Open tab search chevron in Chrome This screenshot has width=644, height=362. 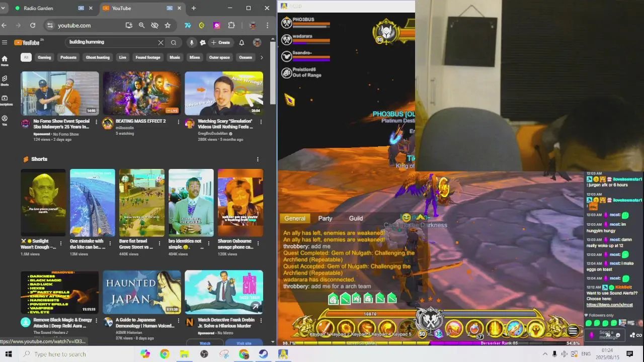(x=3, y=8)
